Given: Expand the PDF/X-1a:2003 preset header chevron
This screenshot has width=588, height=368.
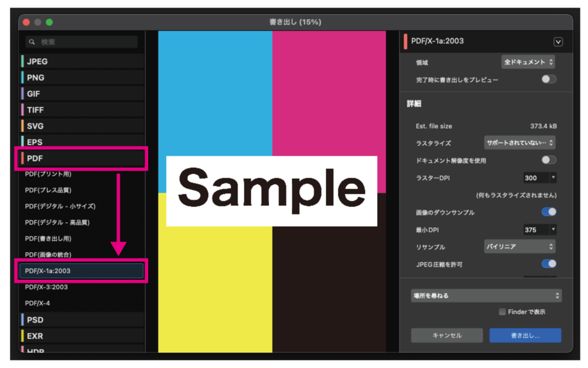Looking at the screenshot, I should [x=557, y=42].
